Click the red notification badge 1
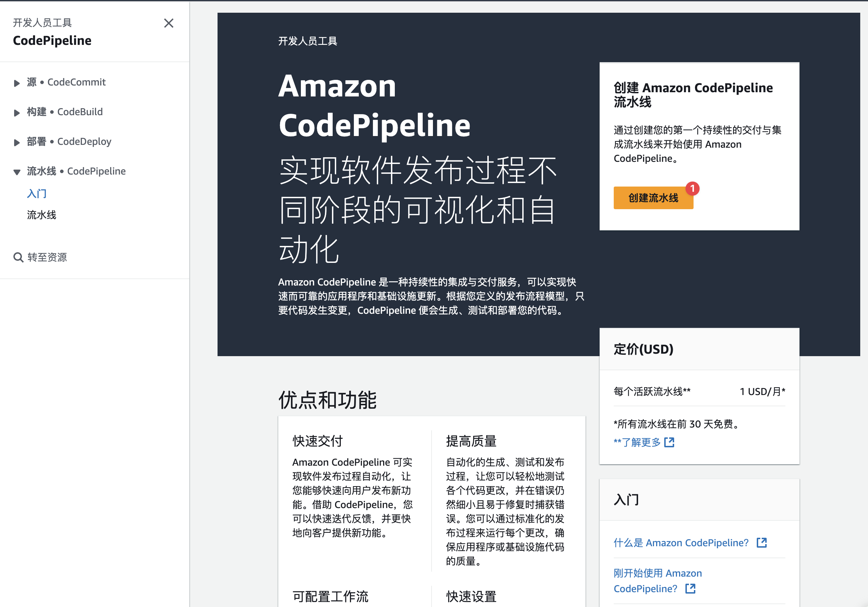 (692, 188)
